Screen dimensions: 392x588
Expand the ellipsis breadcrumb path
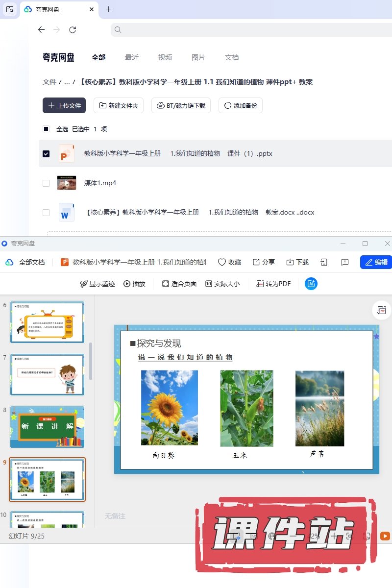(x=67, y=82)
